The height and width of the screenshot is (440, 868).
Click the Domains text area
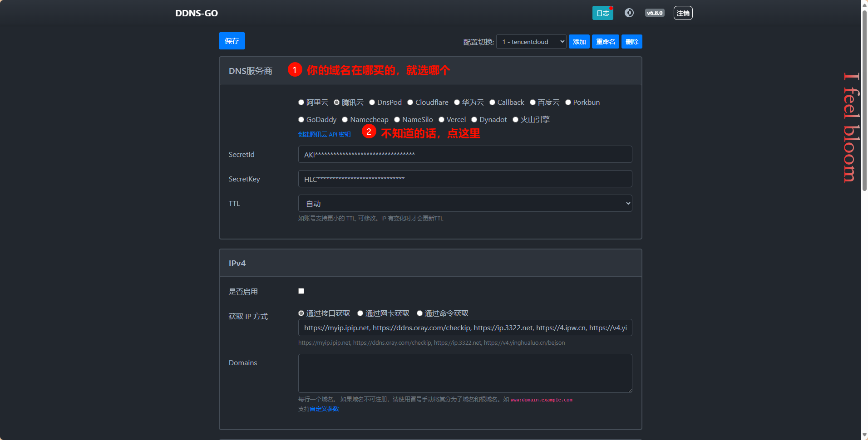464,373
